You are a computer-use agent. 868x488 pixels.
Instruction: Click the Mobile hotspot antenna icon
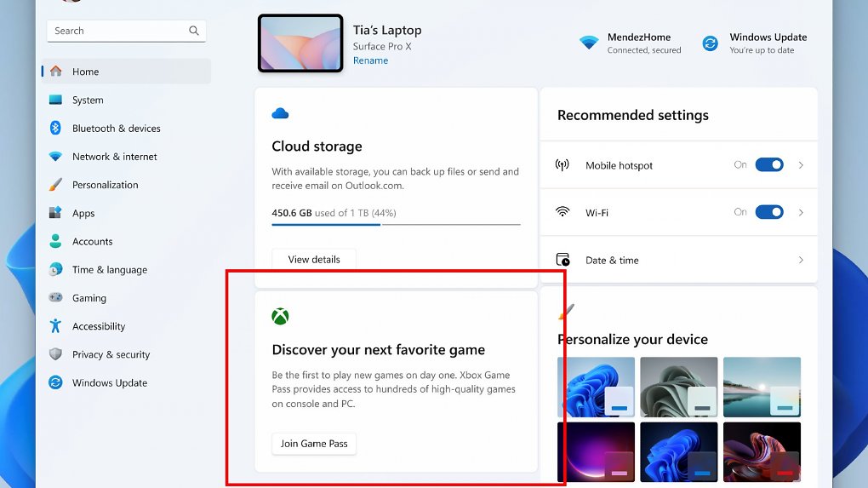coord(562,165)
